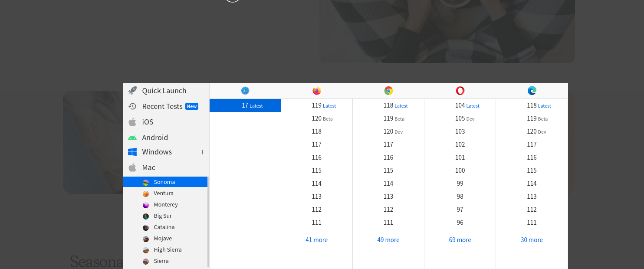Select the Android platform
The image size is (644, 269).
pos(155,138)
